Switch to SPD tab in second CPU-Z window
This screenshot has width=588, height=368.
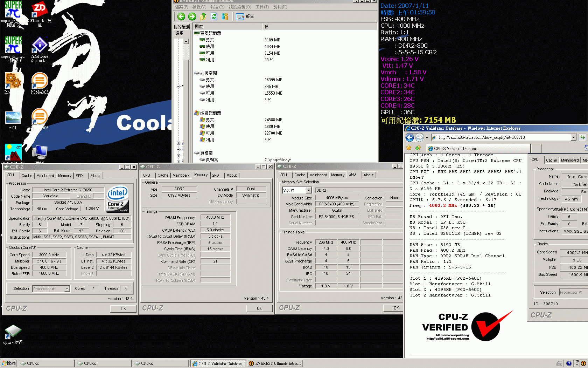point(216,175)
